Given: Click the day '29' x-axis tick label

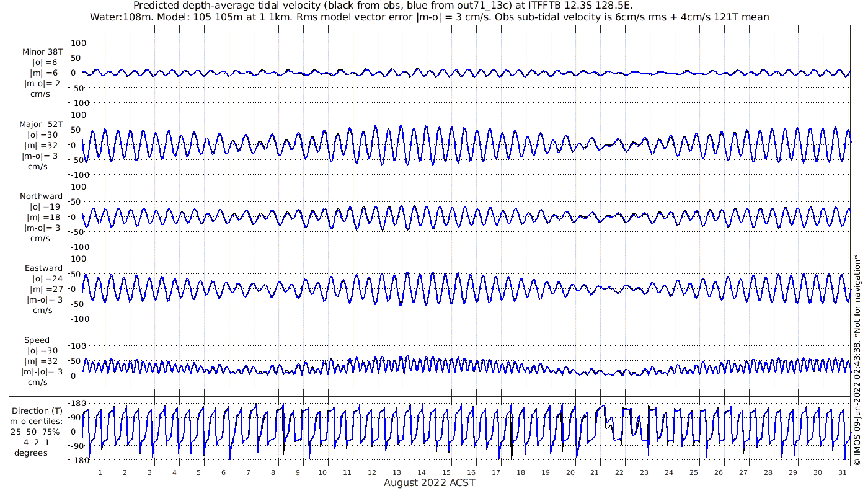Looking at the screenshot, I should pyautogui.click(x=793, y=472).
